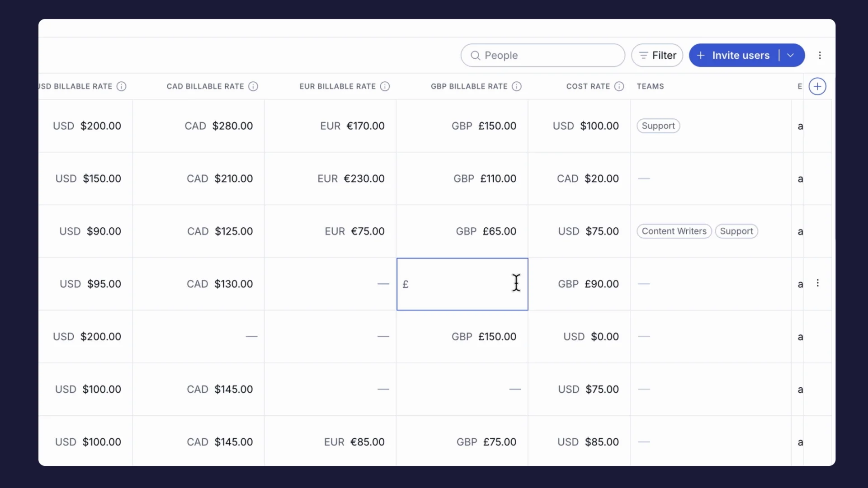Open the top toolbar three-dot menu
868x488 pixels.
[x=820, y=55]
